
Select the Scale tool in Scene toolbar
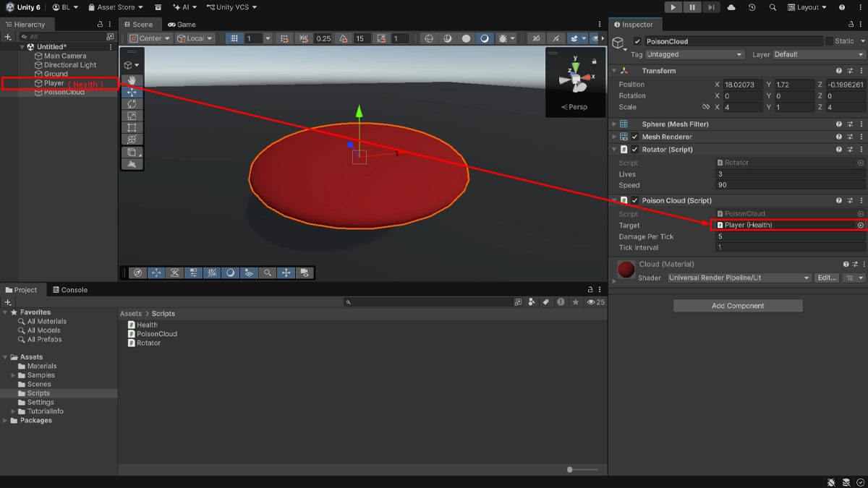pyautogui.click(x=132, y=116)
